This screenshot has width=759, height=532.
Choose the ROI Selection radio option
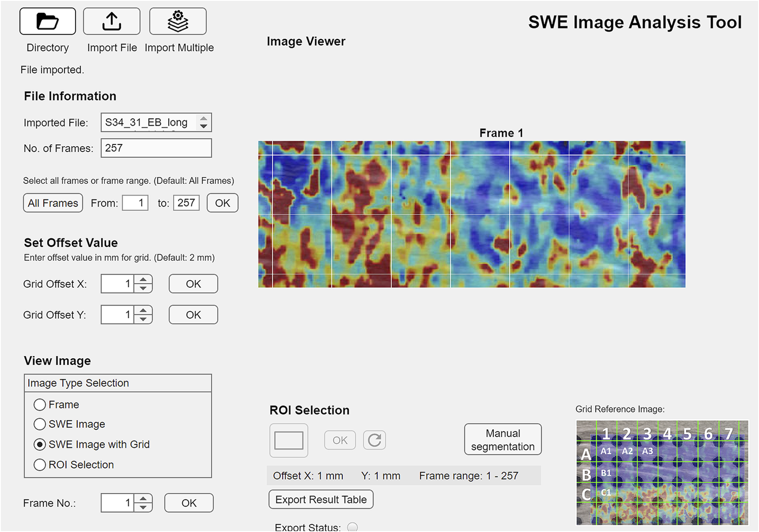pyautogui.click(x=40, y=465)
